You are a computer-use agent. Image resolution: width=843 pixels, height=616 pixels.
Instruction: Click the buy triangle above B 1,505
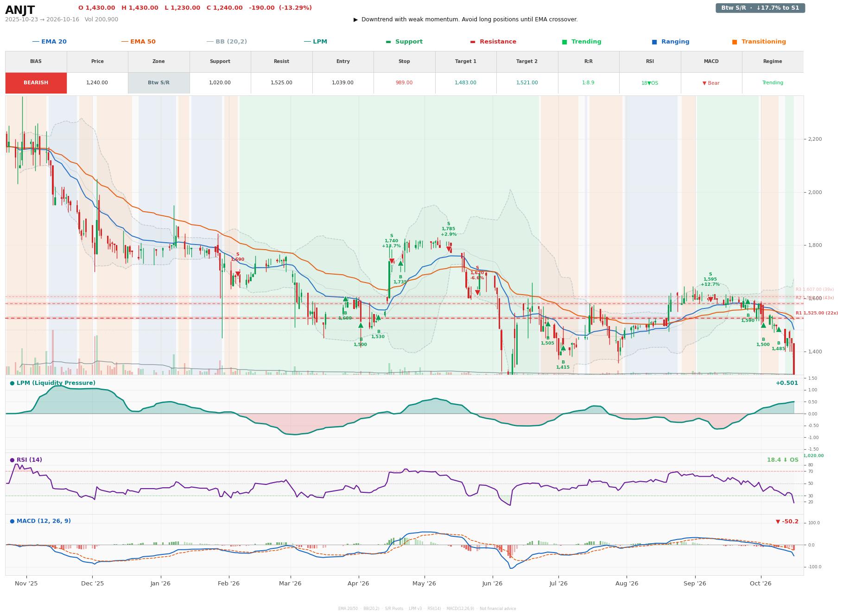click(x=548, y=324)
